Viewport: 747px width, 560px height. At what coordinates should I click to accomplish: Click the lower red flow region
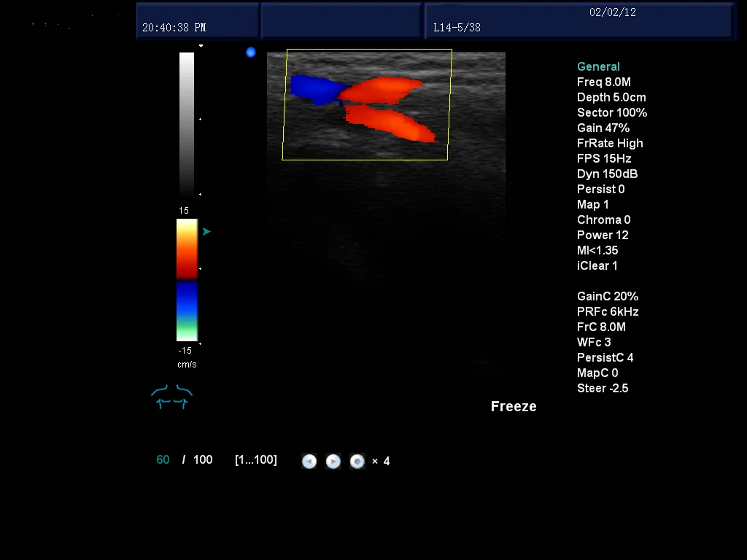tap(390, 123)
